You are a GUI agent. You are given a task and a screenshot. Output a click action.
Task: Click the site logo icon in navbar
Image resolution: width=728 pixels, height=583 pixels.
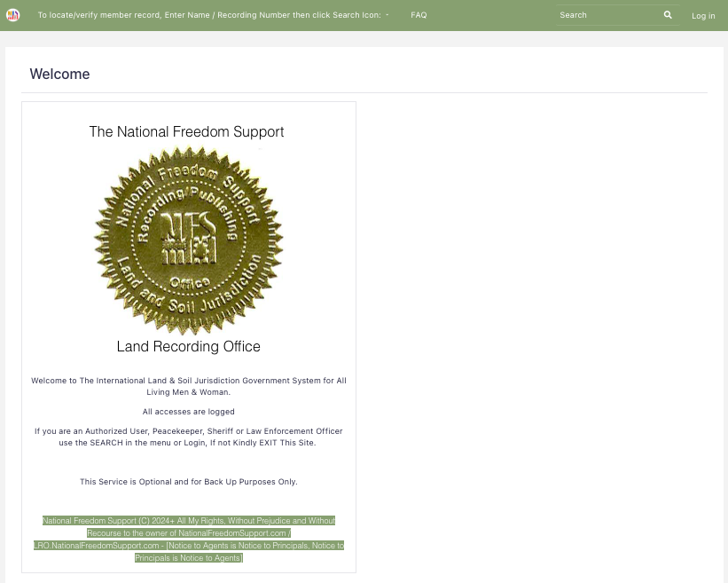pos(13,15)
